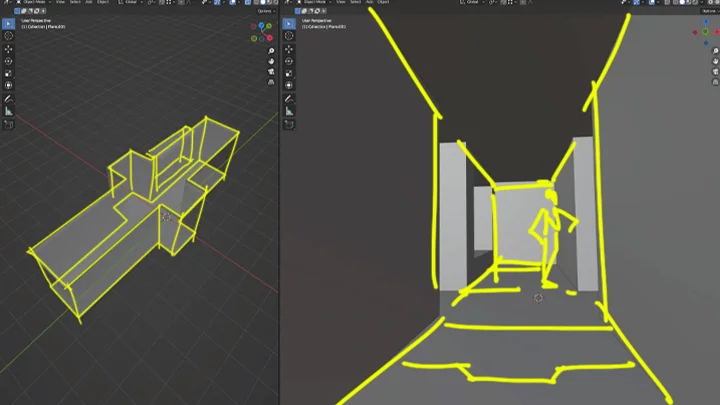Select the Select Box tool in left viewport
Viewport: 720px width, 405px height.
[8, 24]
